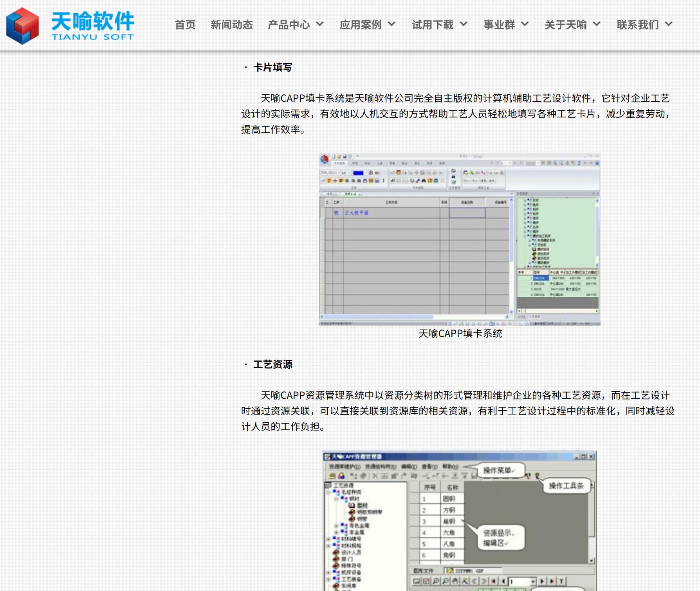Switch to the 卡片填写 ribbon tab
This screenshot has width=700, height=591.
[339, 162]
